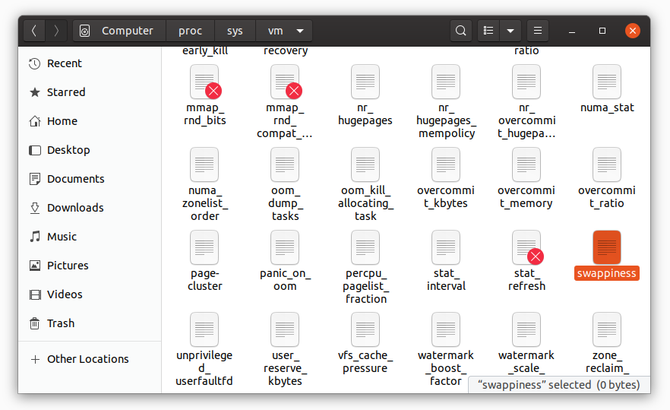Click the "early_kill" label at top

[x=205, y=51]
